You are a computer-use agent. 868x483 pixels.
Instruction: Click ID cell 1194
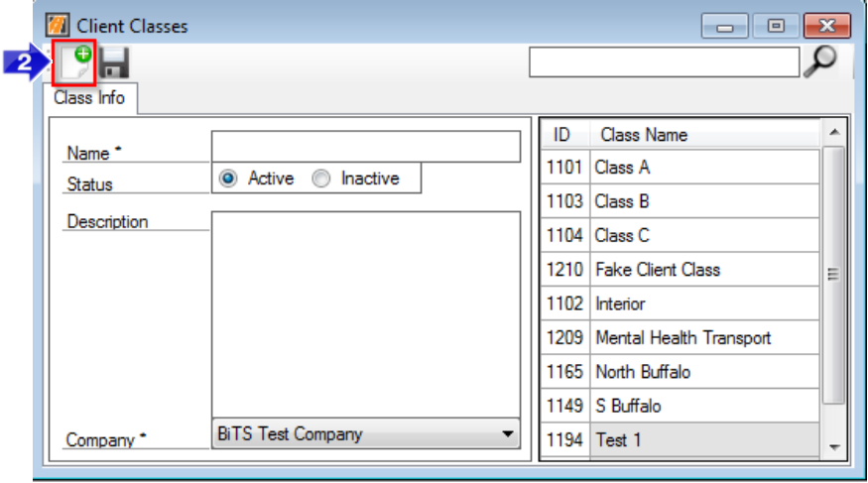click(x=564, y=440)
